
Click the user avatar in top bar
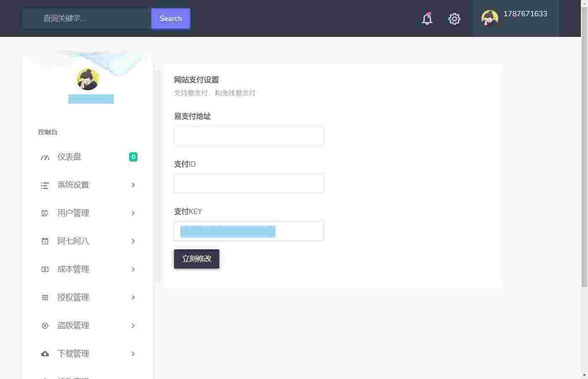coord(489,18)
